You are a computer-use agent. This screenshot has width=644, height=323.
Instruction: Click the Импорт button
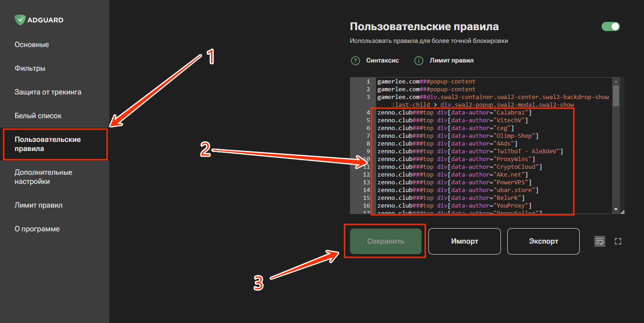(x=464, y=241)
